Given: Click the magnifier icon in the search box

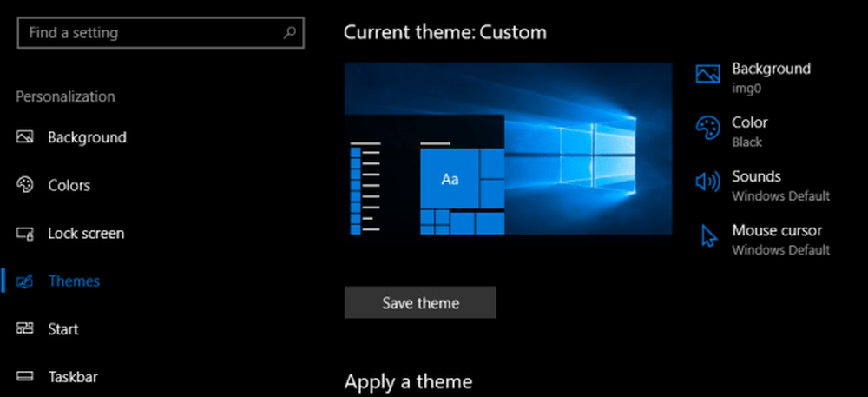Looking at the screenshot, I should pos(290,33).
